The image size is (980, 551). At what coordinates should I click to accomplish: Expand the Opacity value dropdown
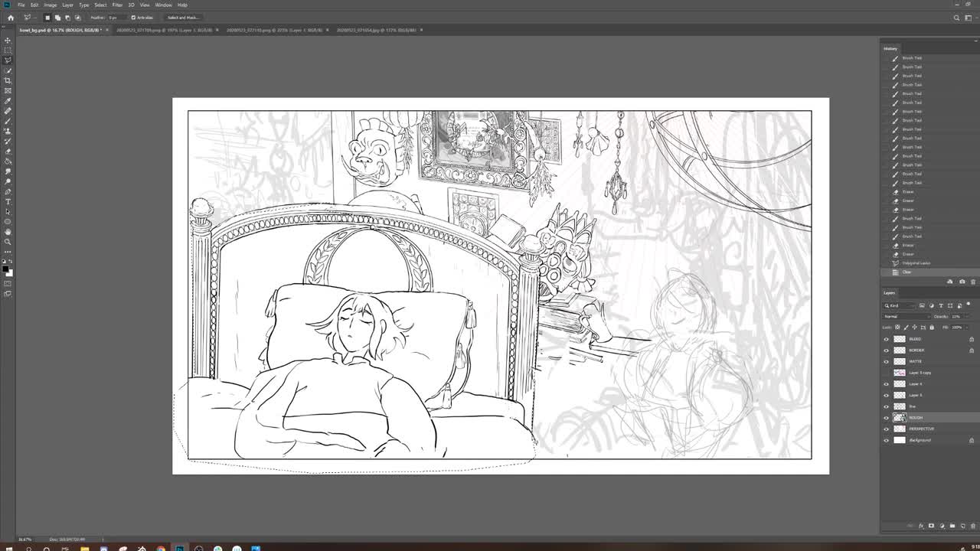[x=966, y=316]
